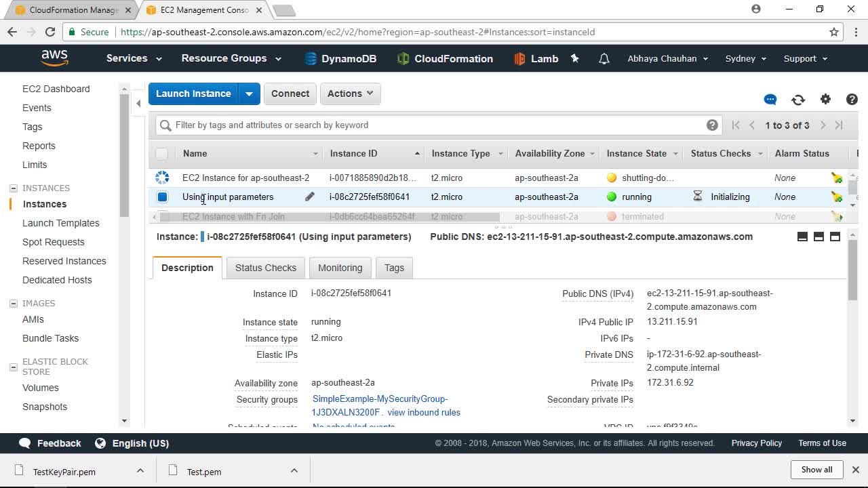Click the 'view inbound rules' link

(424, 412)
